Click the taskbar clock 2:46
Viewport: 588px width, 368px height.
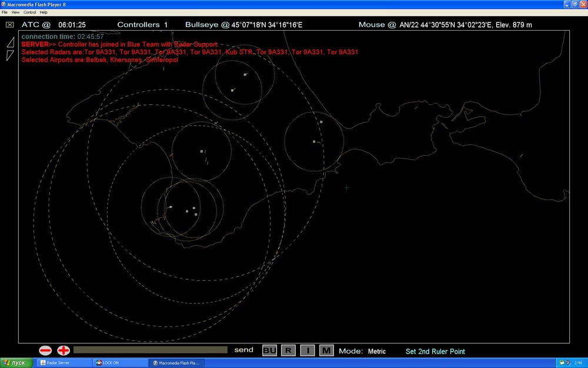pos(578,363)
